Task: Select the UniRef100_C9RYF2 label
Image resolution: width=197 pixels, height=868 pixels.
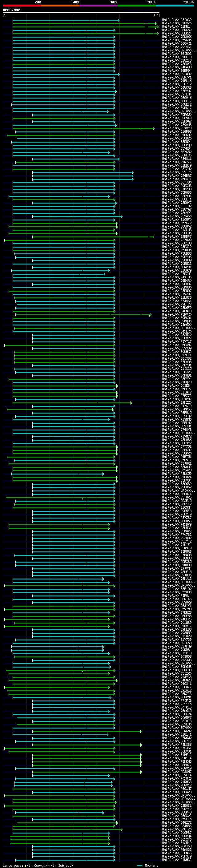Action: [x=177, y=809]
